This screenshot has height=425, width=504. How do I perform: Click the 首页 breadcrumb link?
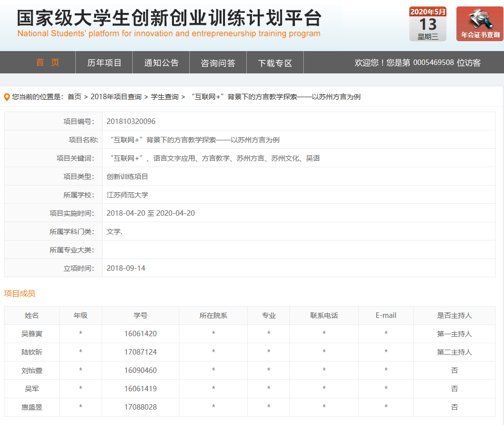[74, 97]
